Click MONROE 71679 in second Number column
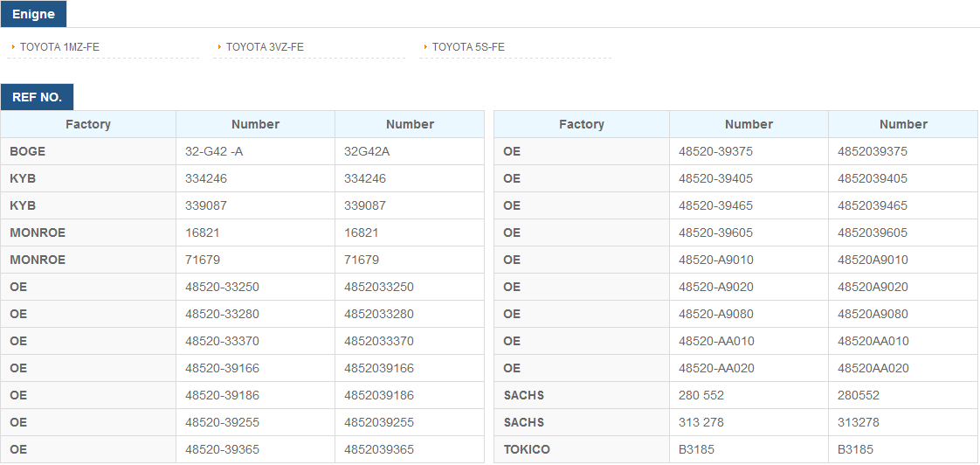This screenshot has height=465, width=980. click(x=410, y=260)
